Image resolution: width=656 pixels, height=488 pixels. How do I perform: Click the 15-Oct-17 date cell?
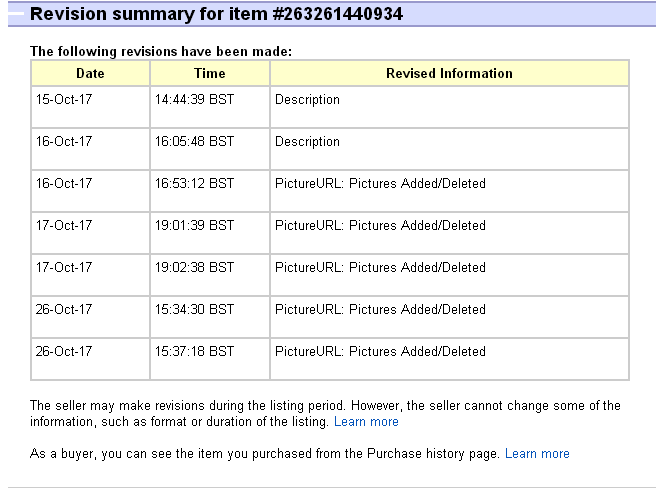coord(63,100)
